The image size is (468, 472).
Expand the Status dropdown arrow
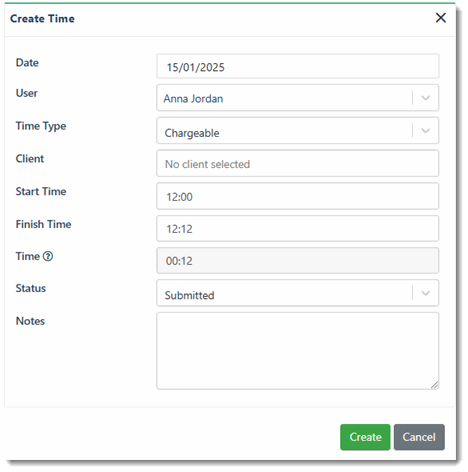[425, 293]
